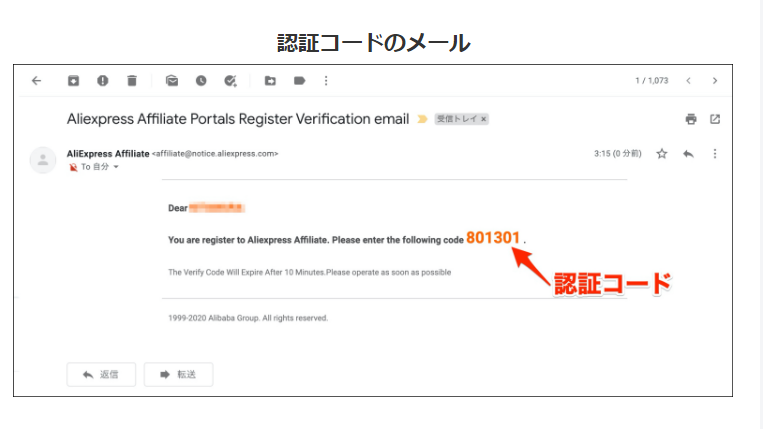Click the '1999-2020 Alibaba Group' footer text
This screenshot has height=429, width=763.
point(248,318)
